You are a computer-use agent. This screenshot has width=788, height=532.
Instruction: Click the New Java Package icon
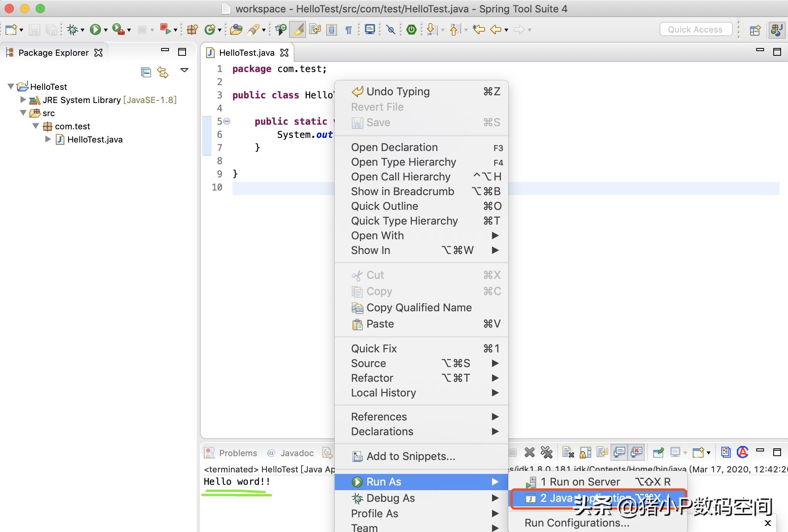(192, 29)
